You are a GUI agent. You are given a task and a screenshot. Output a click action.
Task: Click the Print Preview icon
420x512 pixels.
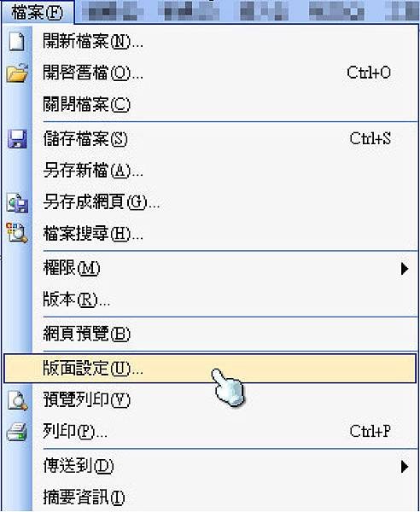pos(17,401)
